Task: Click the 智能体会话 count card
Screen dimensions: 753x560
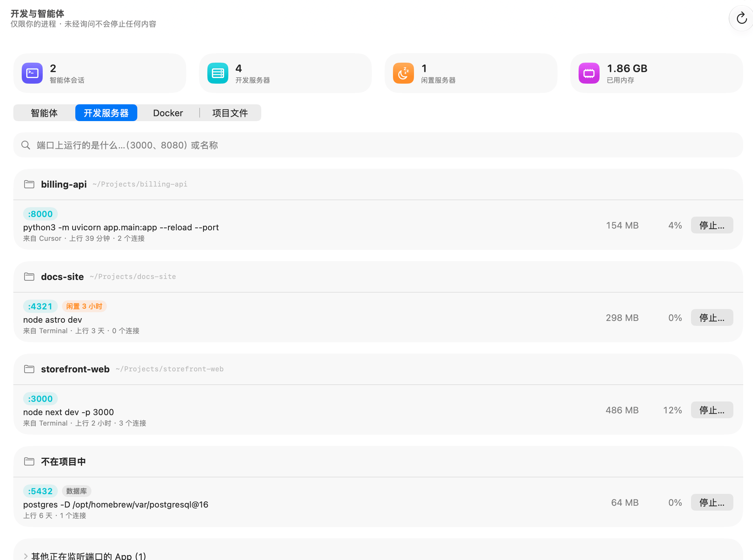Action: tap(100, 73)
